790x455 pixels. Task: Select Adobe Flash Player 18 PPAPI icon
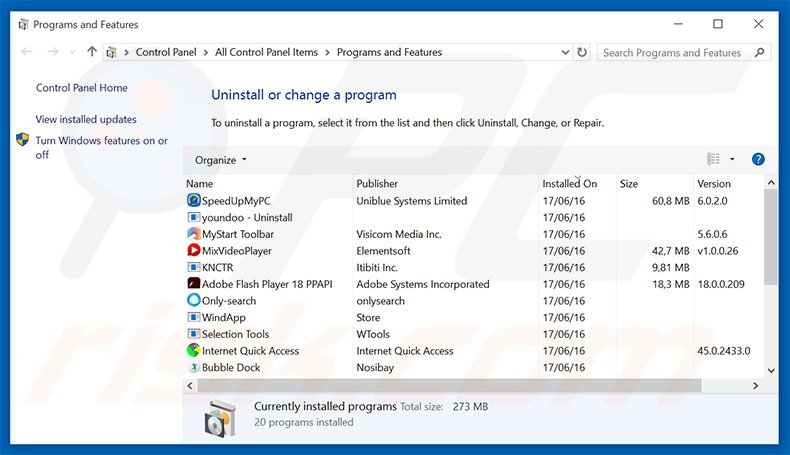[194, 284]
